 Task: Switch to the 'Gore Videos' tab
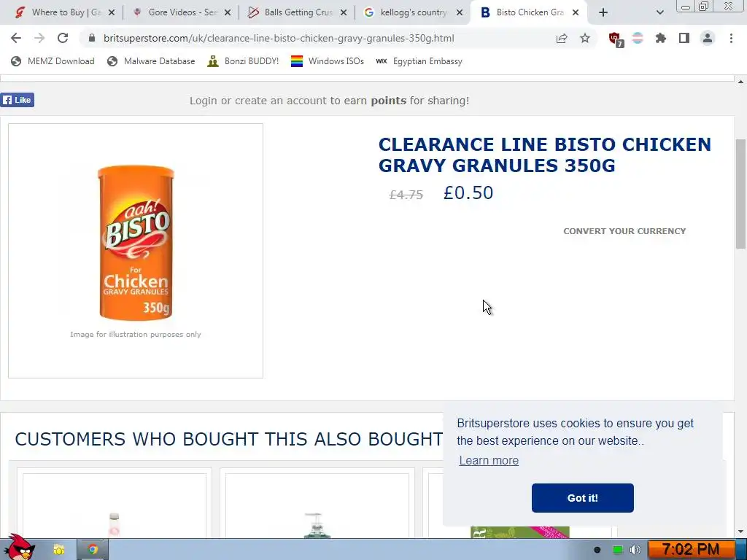point(181,12)
